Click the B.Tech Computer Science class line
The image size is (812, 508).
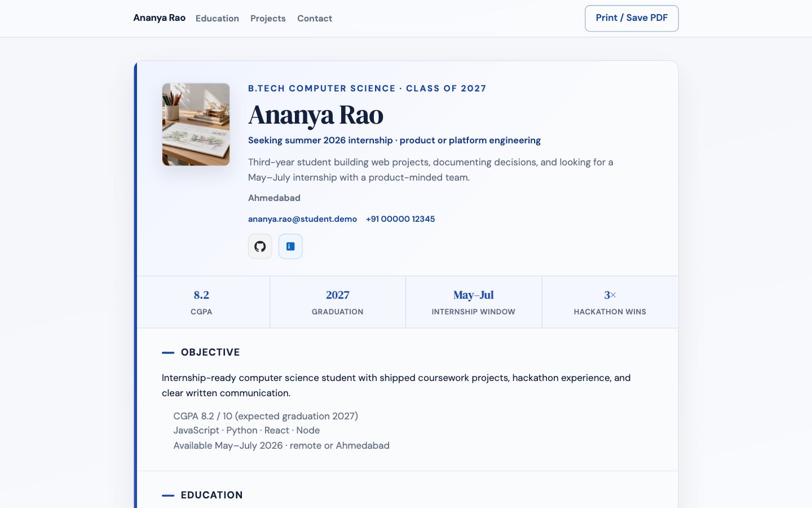[367, 89]
